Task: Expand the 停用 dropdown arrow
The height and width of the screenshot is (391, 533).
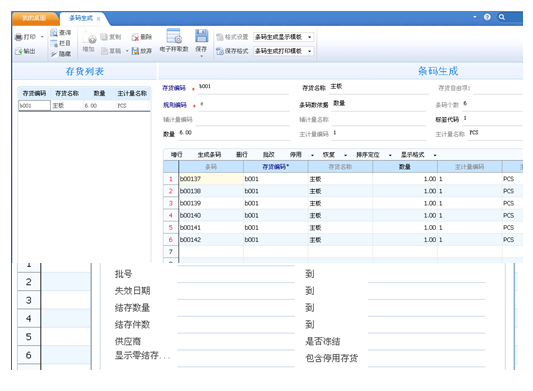Action: coord(312,155)
